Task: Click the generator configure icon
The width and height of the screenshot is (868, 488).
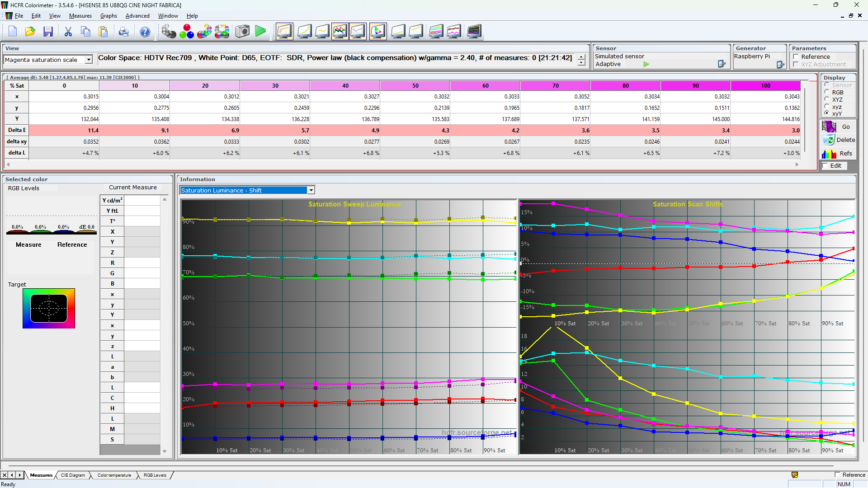Action: (x=780, y=65)
